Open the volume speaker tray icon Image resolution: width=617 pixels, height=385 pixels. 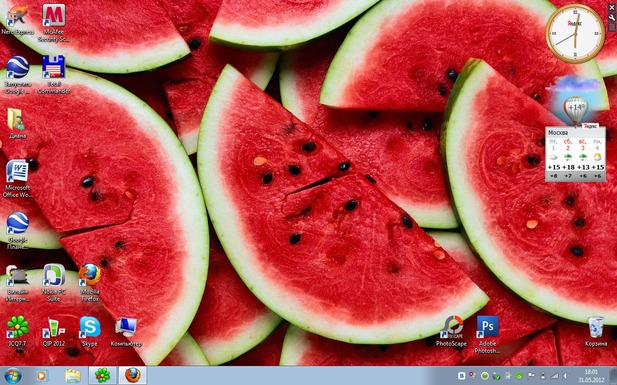(x=567, y=376)
